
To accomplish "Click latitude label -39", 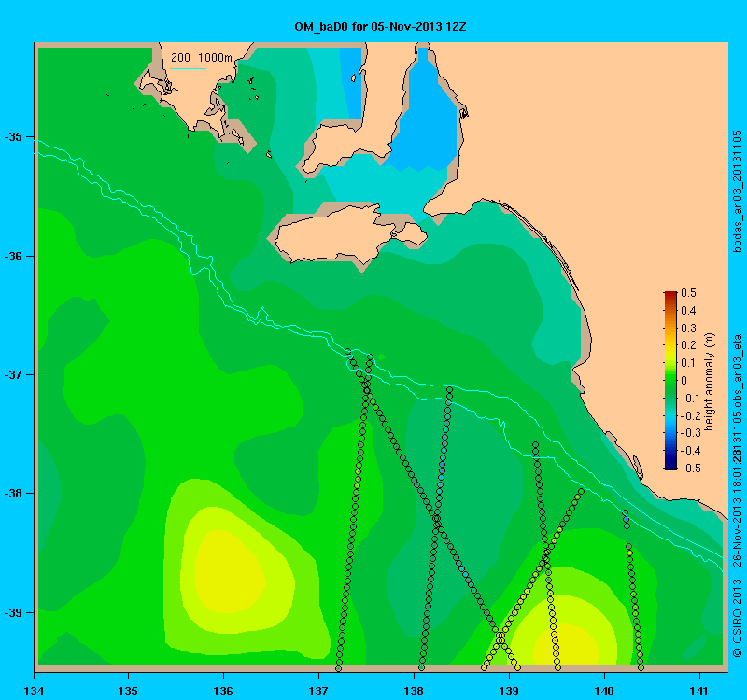I will (13, 612).
